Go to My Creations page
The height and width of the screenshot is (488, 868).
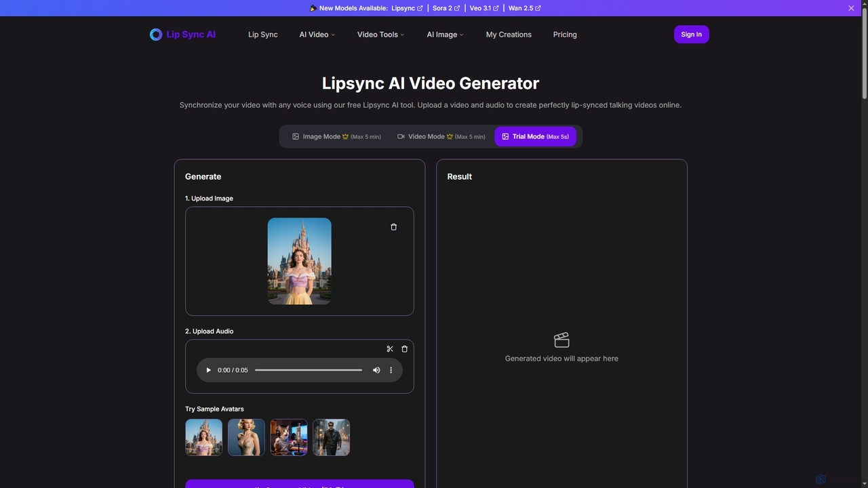click(x=509, y=35)
